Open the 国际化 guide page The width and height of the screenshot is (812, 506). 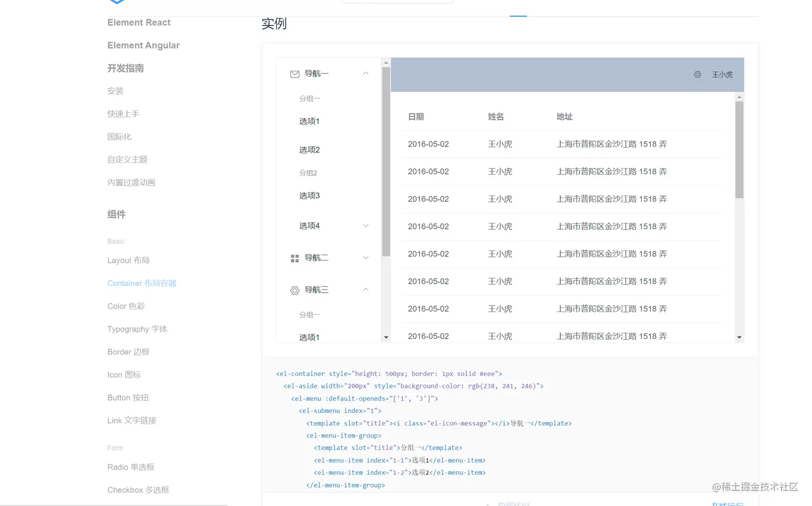pyautogui.click(x=119, y=137)
